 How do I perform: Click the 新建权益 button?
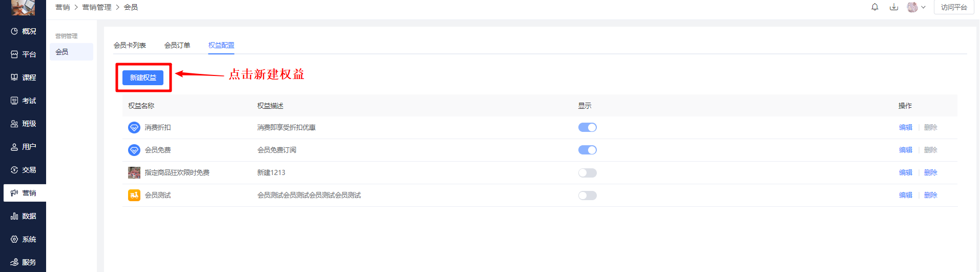click(x=143, y=77)
